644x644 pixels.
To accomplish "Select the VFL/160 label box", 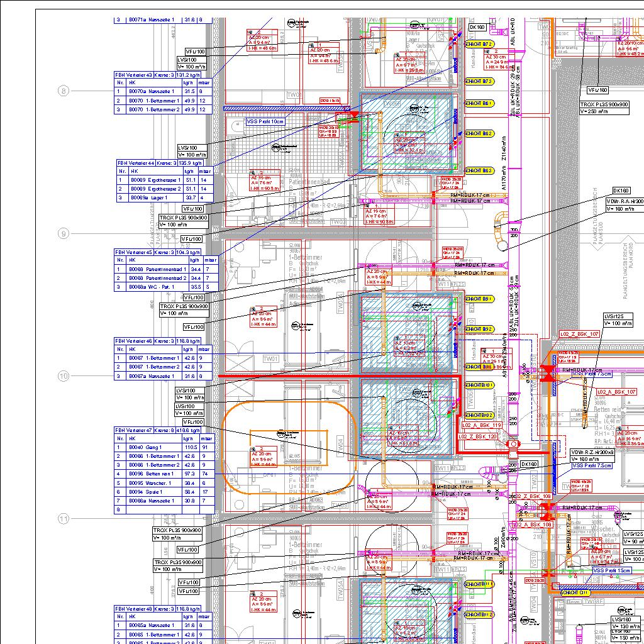I will pyautogui.click(x=597, y=90).
